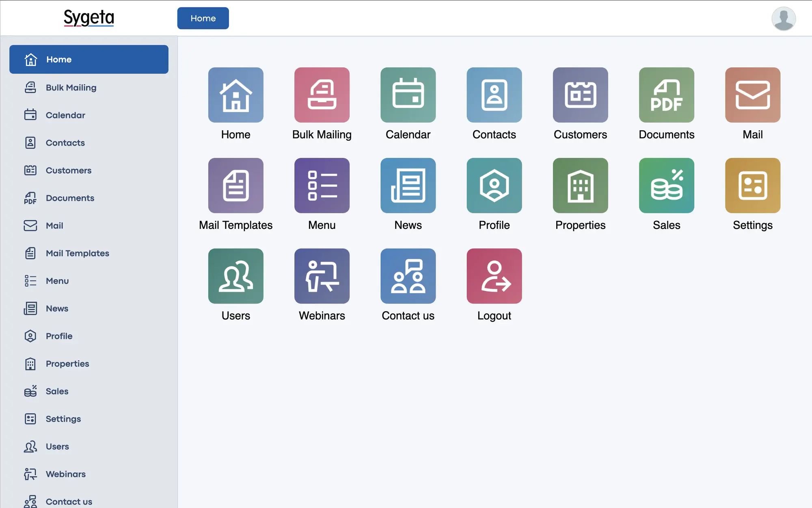Open the News tile in the grid

point(408,185)
